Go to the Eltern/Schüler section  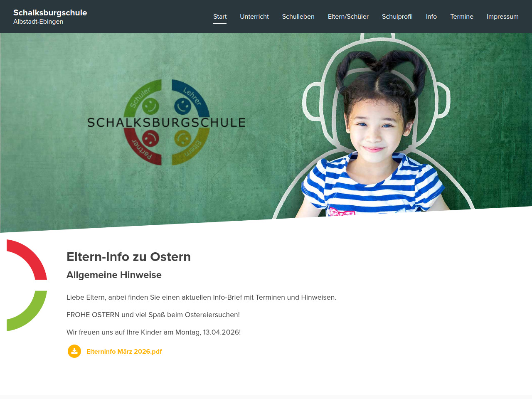348,17
